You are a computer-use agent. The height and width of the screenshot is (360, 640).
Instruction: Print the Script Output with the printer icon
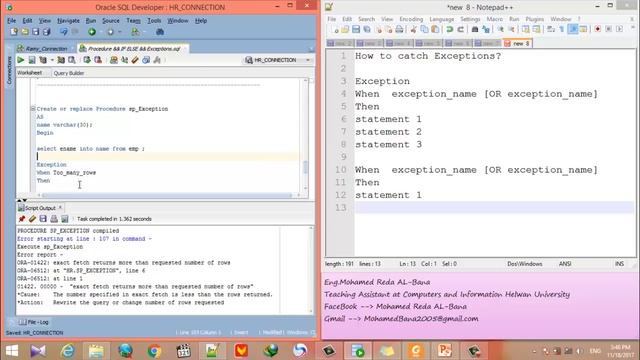(x=54, y=219)
